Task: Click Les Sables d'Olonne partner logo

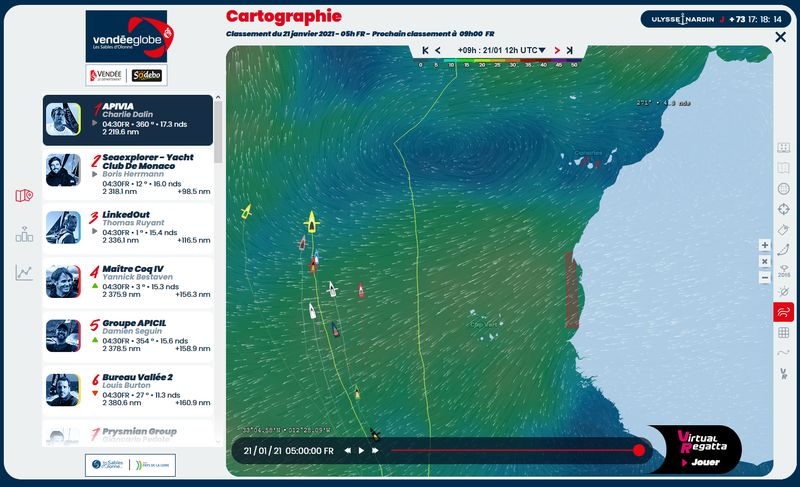Action: 108,465
